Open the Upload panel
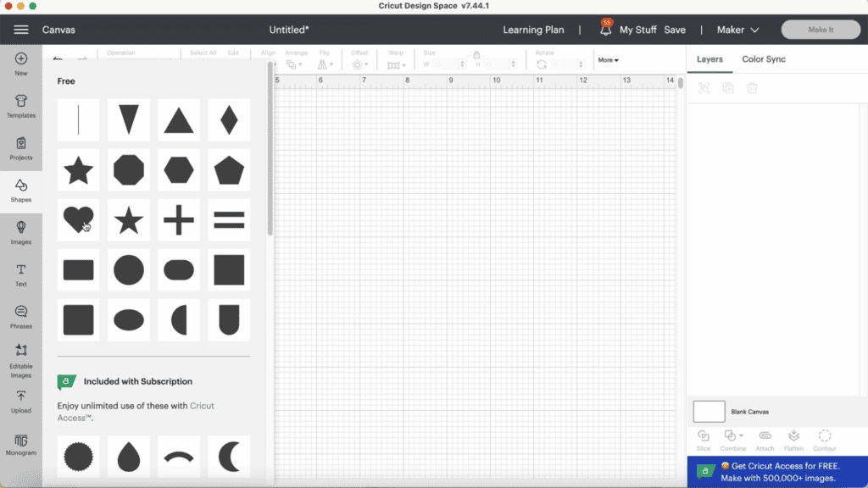 [x=21, y=402]
